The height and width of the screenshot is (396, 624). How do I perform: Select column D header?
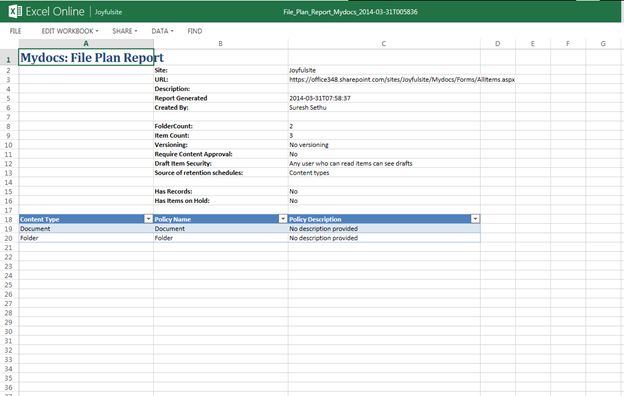498,44
